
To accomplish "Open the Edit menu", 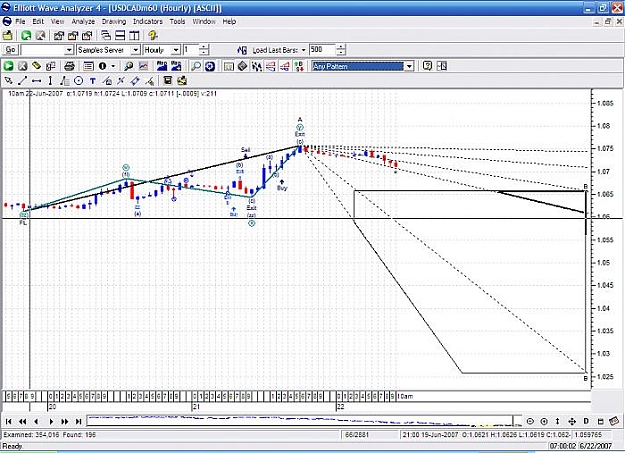I will [38, 22].
